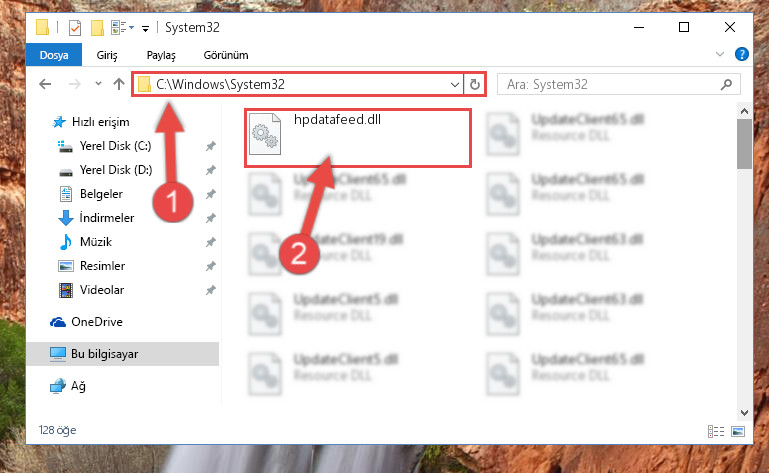
Task: Toggle the pin next to Videolar
Action: tap(210, 290)
